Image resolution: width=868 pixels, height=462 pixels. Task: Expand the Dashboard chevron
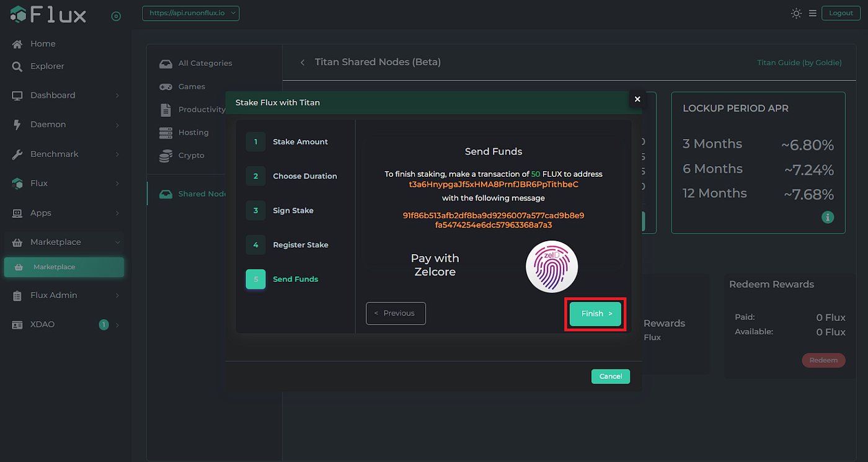[117, 96]
